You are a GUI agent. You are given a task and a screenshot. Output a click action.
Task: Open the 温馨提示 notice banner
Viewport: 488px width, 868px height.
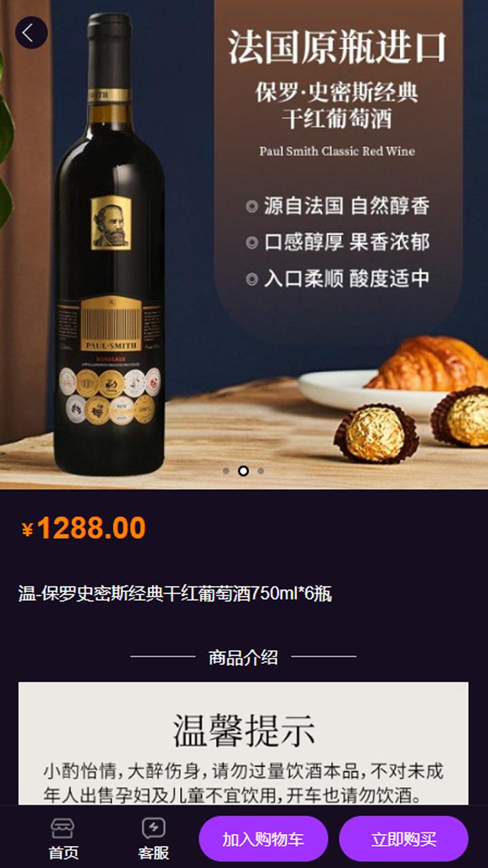(x=243, y=744)
